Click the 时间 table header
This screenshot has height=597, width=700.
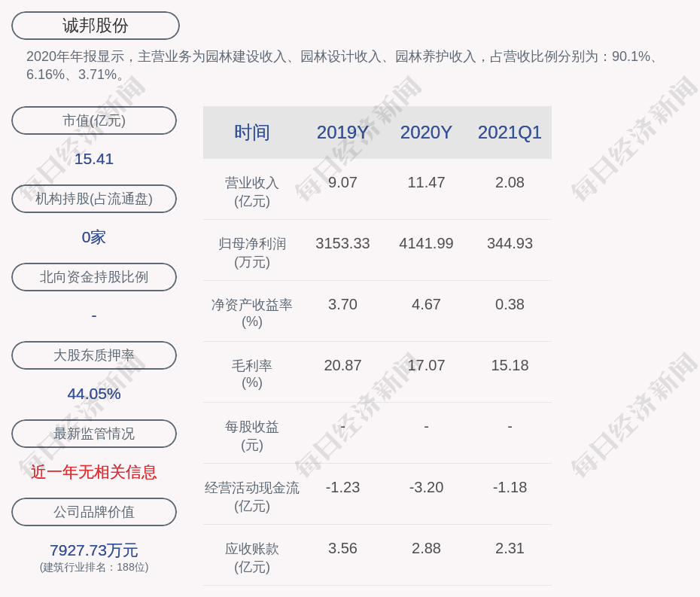(251, 132)
